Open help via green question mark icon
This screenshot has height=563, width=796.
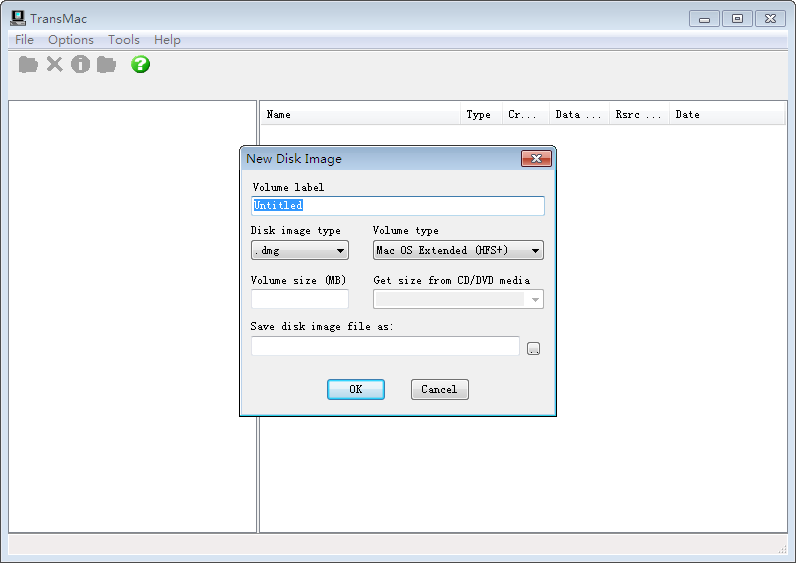(x=140, y=64)
